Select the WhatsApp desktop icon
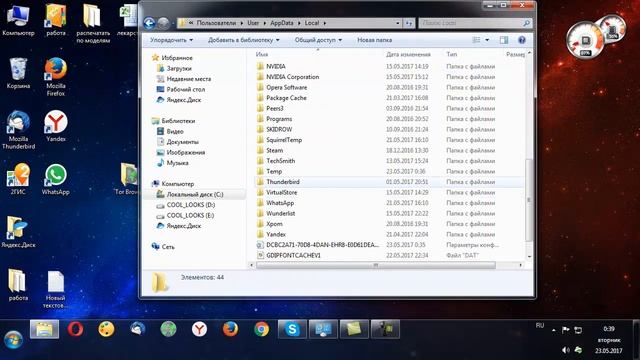The image size is (640, 360). click(56, 179)
